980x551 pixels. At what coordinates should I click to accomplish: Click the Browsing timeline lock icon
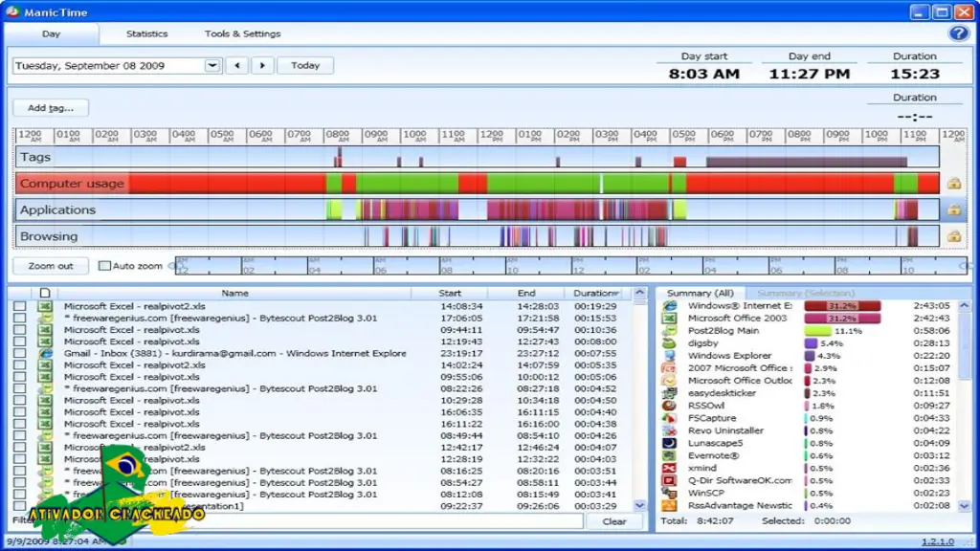954,236
